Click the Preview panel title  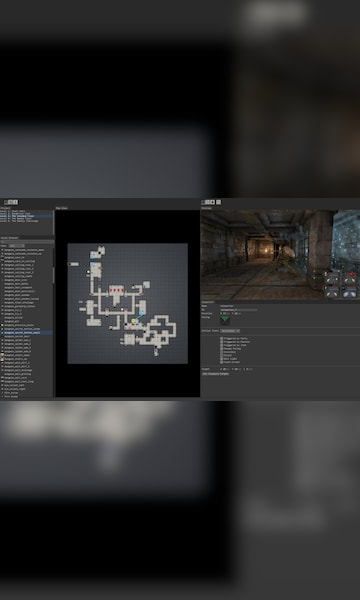(x=207, y=208)
